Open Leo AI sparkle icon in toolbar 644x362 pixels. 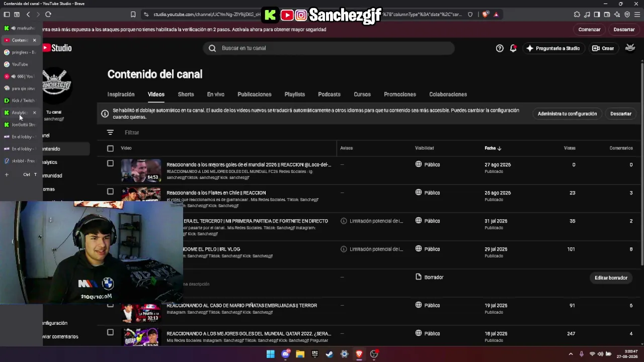click(x=617, y=15)
